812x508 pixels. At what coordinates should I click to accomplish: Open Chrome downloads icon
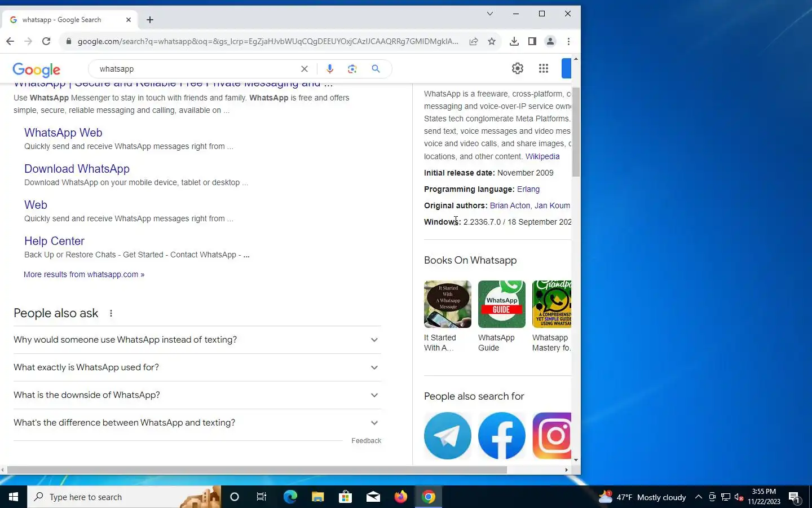tap(514, 41)
